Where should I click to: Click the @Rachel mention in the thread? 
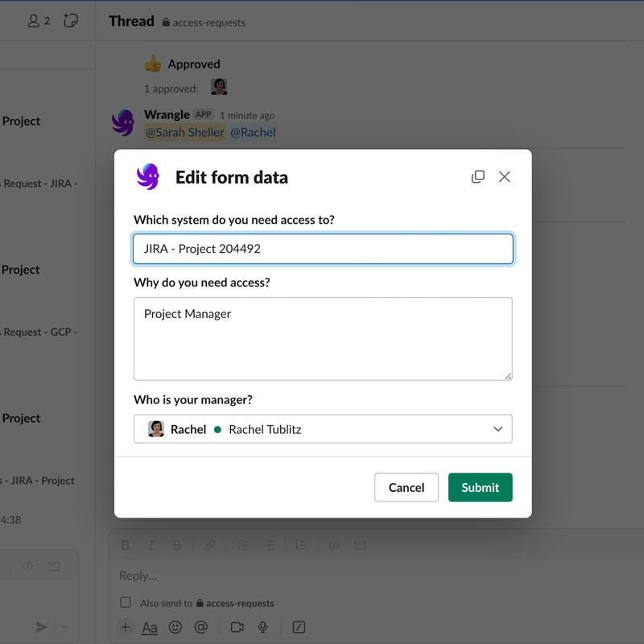(253, 132)
